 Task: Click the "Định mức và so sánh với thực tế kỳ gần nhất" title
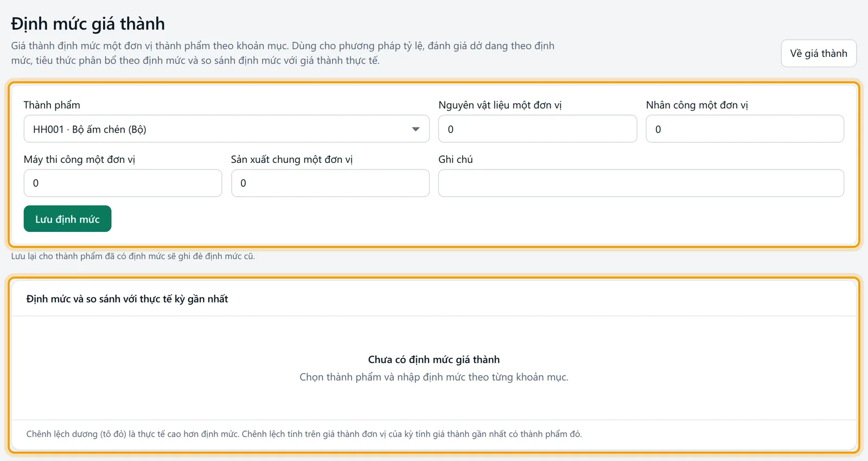[x=127, y=299]
